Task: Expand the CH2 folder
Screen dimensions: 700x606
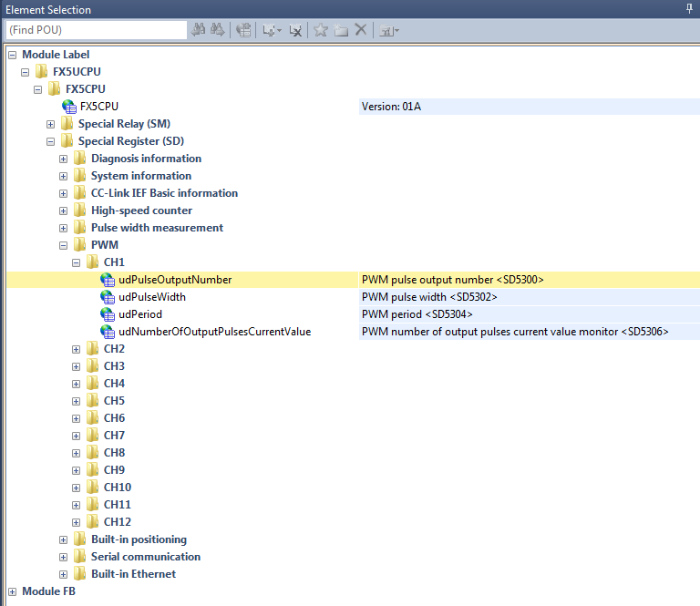Action: [77, 349]
